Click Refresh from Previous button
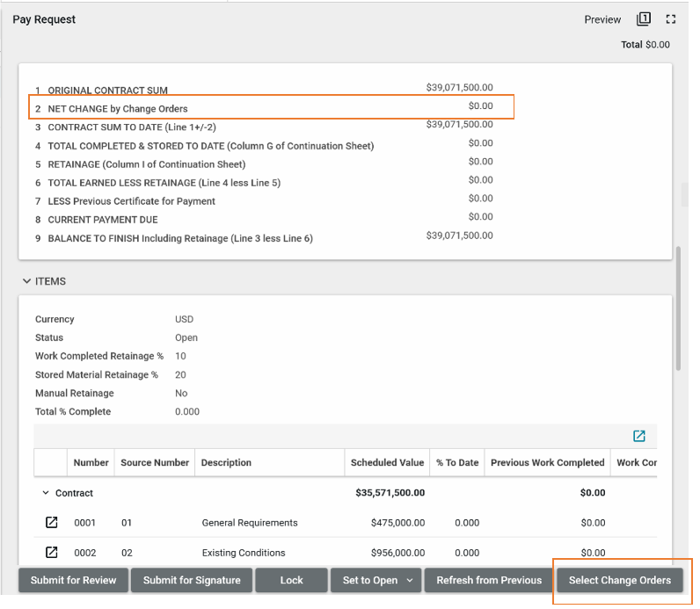This screenshot has width=700, height=609. click(x=489, y=580)
